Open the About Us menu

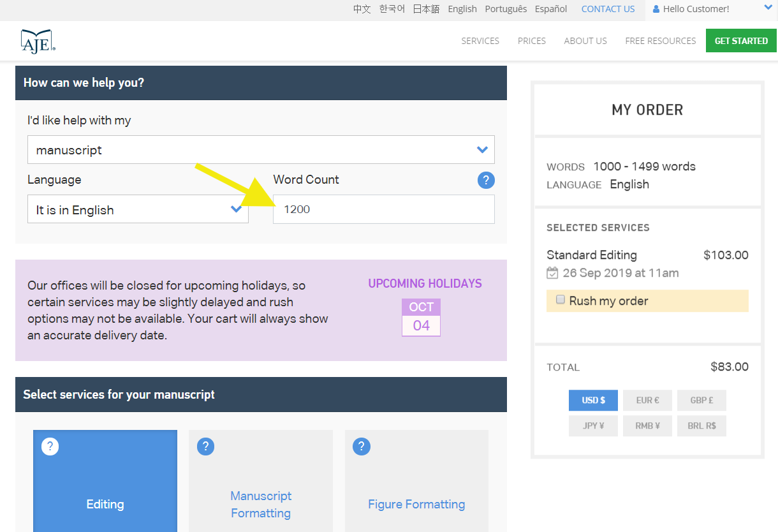coord(585,41)
